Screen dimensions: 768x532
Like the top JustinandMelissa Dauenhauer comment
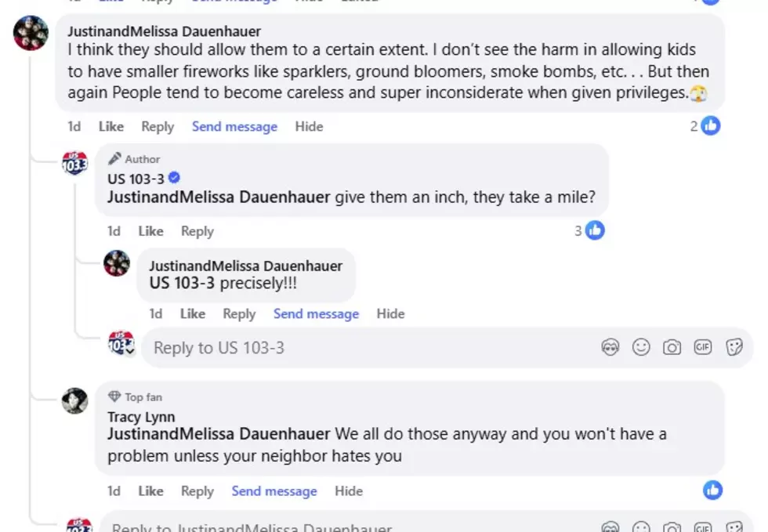click(111, 126)
